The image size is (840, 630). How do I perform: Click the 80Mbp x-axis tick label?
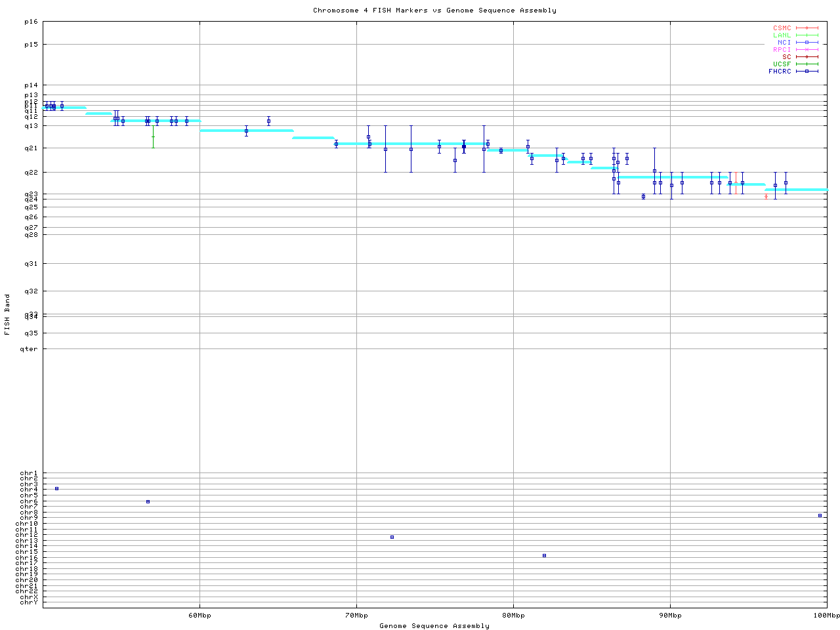(513, 616)
